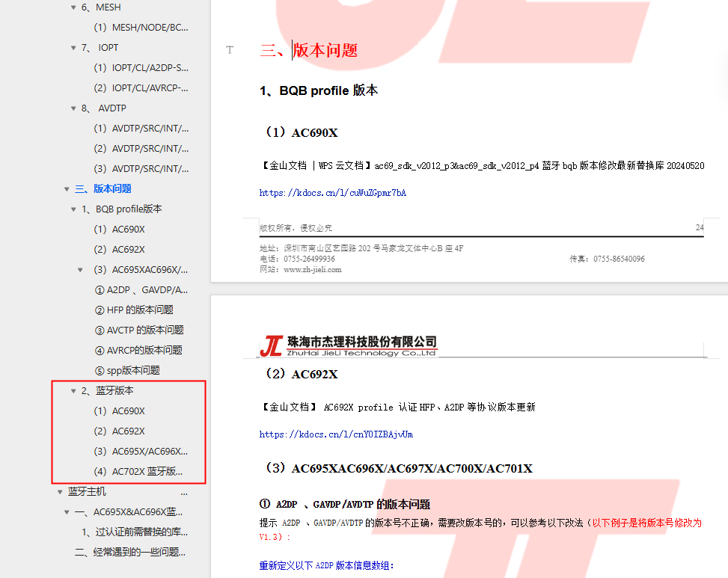
Task: Select (1) AC690X under BQB profile版本 outline
Action: click(119, 229)
